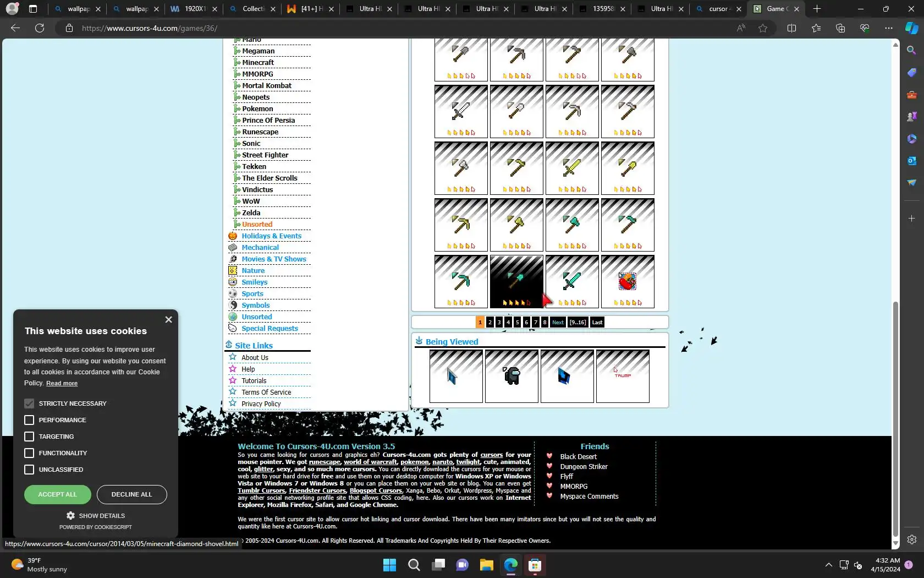Open Movies & TV Shows category
Screen dimensions: 924x578
(x=274, y=259)
